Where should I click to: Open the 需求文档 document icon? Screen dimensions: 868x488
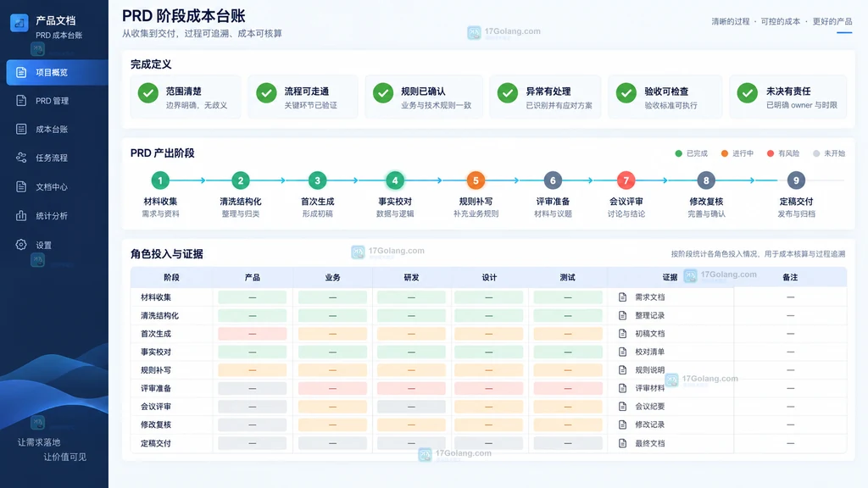[623, 297]
